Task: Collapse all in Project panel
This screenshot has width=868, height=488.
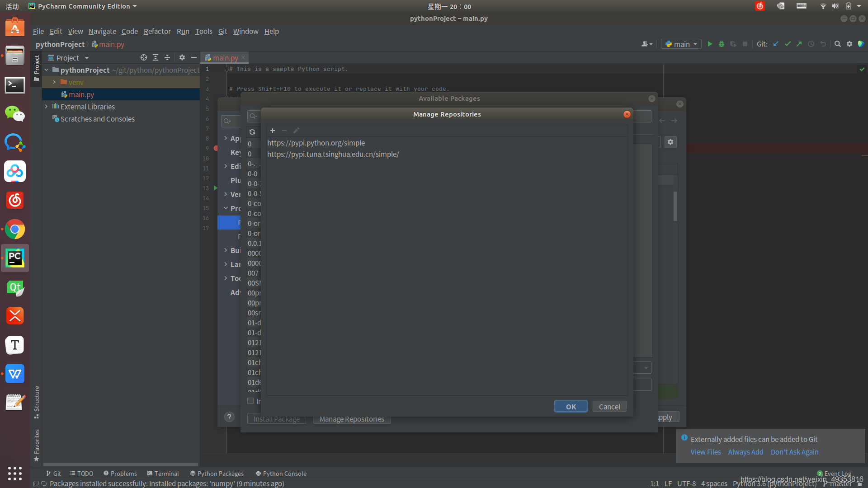Action: pos(167,57)
